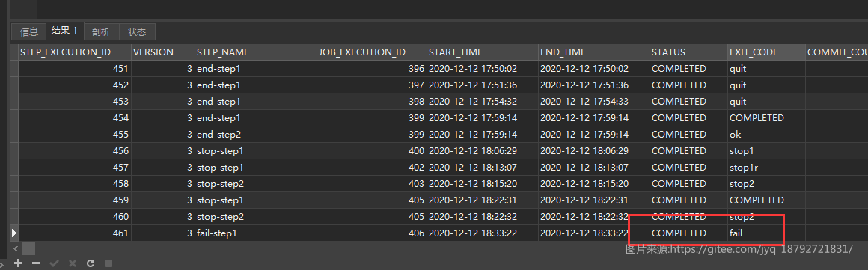Select job execution ID 396 cell
Screen dimensions: 868x270
(371, 69)
